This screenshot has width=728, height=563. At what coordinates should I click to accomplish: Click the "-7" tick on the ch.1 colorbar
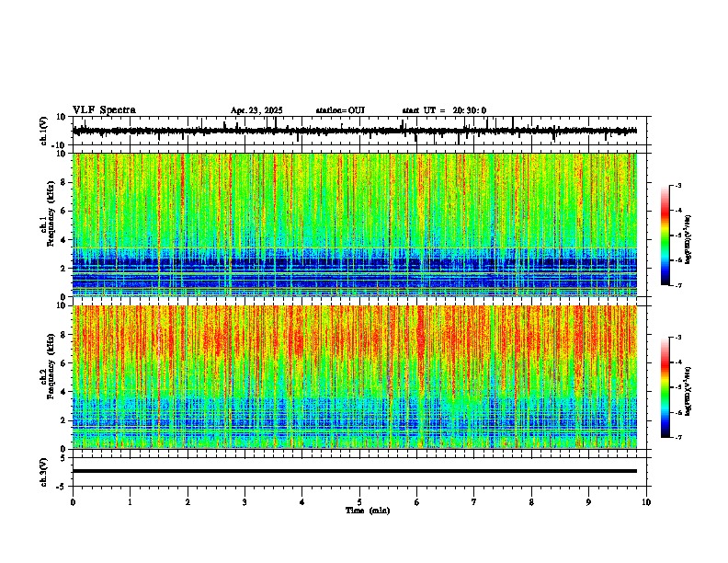[x=678, y=285]
